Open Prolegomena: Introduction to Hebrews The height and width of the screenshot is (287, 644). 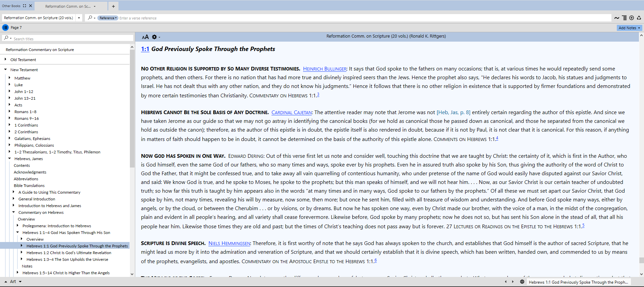pyautogui.click(x=57, y=226)
